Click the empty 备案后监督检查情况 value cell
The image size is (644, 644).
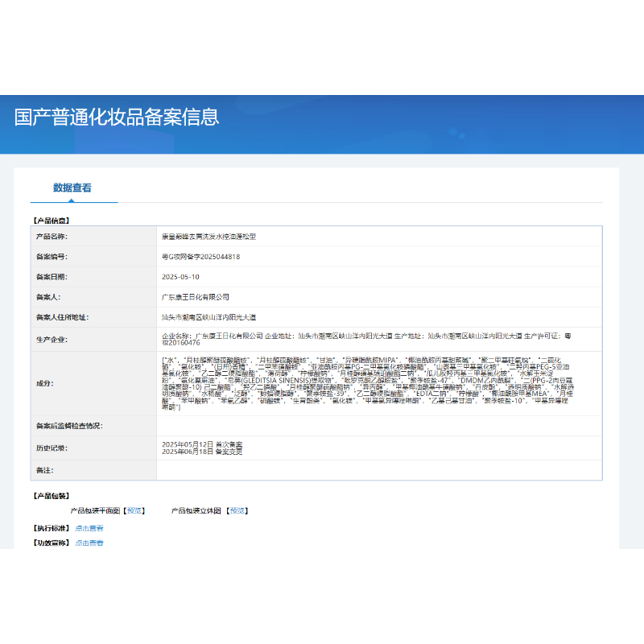[378, 425]
